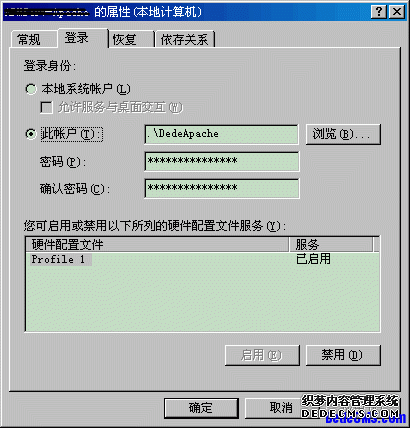Open the 依存关系 tab
The image size is (410, 428).
184,40
